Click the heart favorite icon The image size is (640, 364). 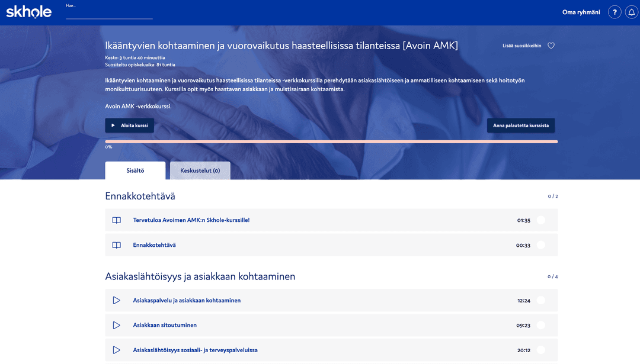[x=551, y=46]
